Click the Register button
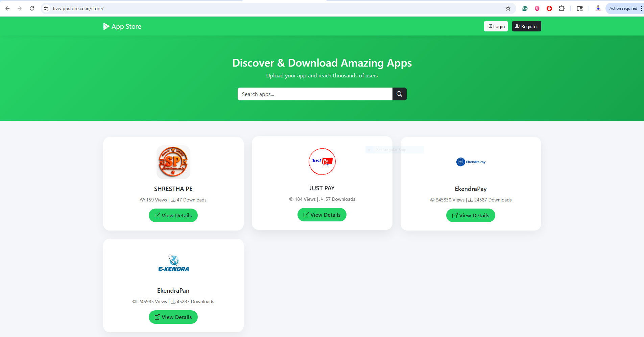644x337 pixels. 526,26
